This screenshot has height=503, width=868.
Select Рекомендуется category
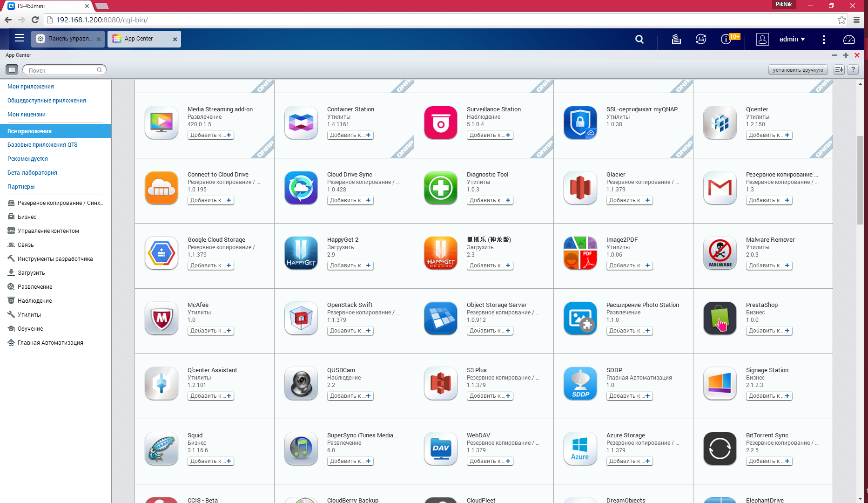point(27,159)
